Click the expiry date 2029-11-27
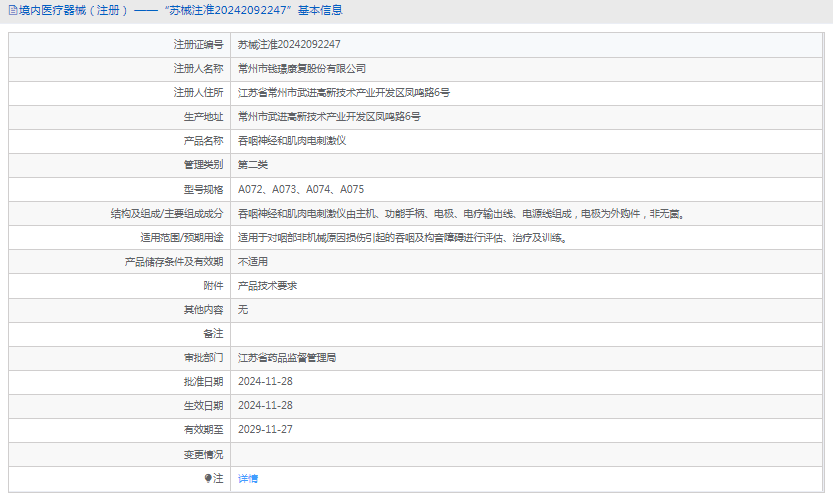 point(265,429)
